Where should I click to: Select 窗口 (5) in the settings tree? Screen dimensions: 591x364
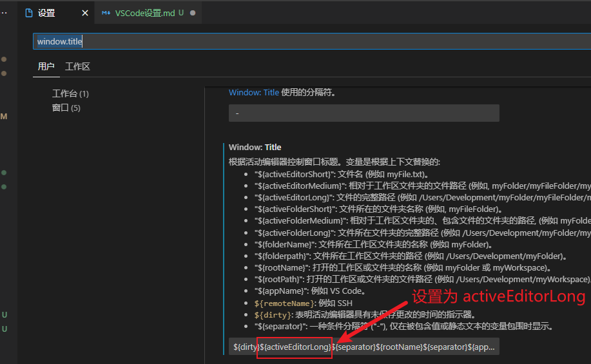66,108
